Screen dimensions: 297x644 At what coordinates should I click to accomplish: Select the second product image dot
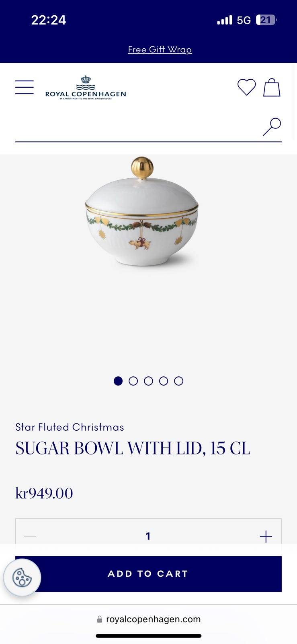[133, 381]
